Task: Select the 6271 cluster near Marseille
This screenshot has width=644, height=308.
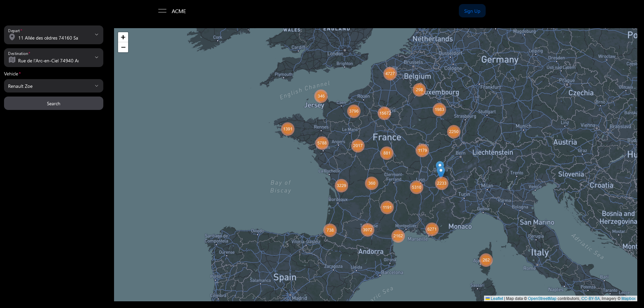Action: pos(432,229)
